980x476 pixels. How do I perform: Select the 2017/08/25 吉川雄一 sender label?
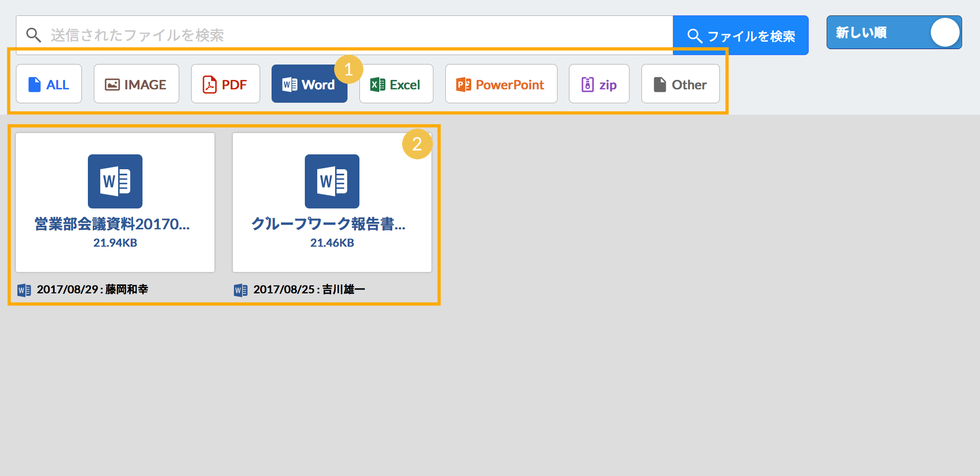point(309,289)
